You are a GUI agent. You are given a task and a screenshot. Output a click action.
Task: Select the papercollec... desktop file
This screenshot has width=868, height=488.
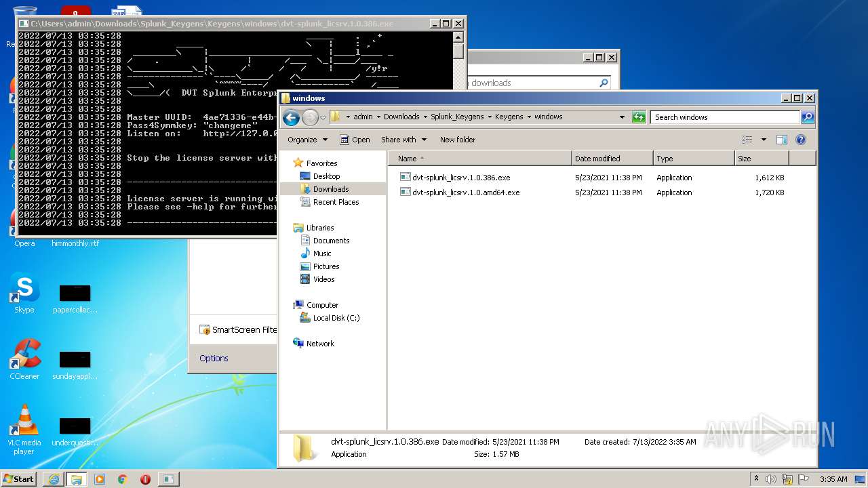pos(75,299)
